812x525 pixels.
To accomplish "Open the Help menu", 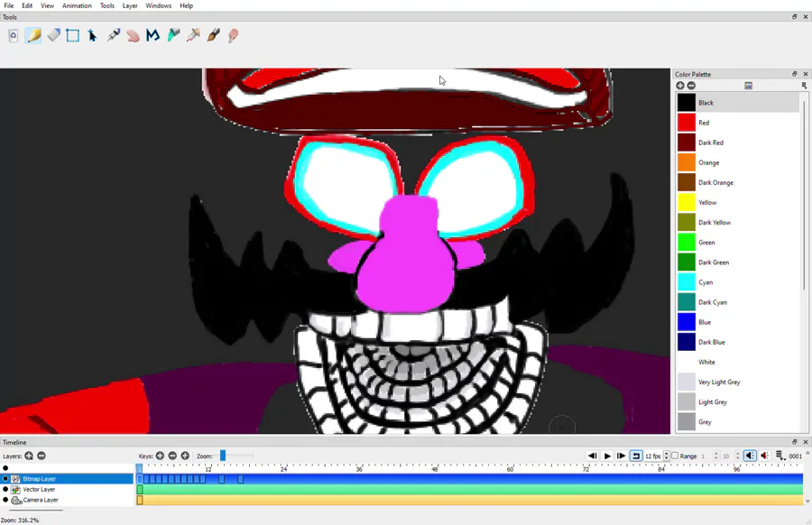I will point(187,5).
